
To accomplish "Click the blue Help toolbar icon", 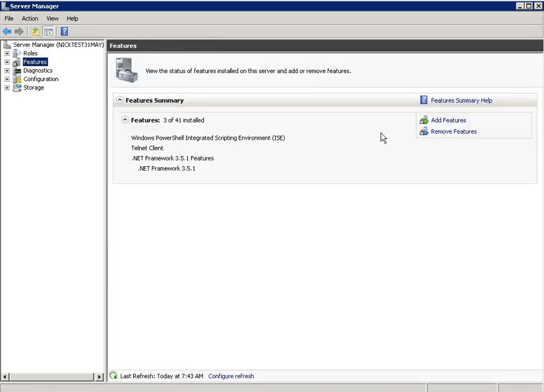I will (x=64, y=32).
